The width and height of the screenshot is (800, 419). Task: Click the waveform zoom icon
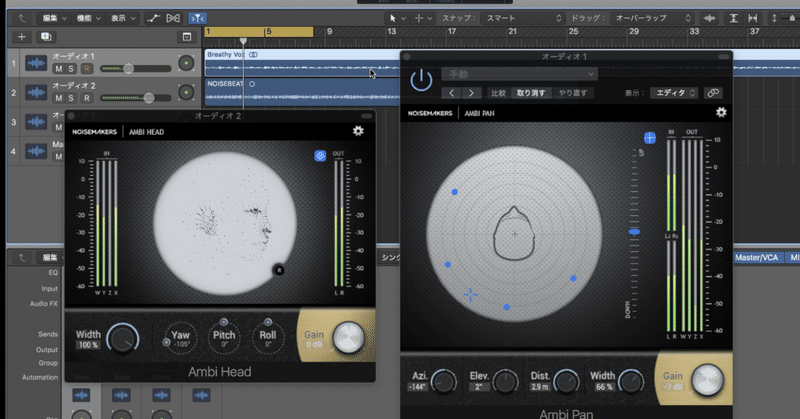(709, 18)
